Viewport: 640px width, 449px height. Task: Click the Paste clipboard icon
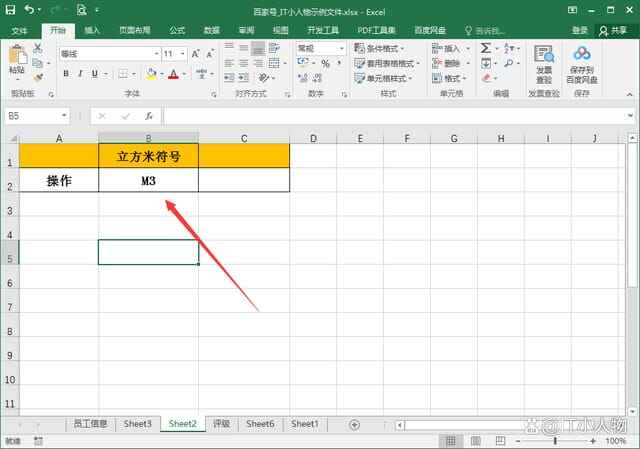[17, 58]
